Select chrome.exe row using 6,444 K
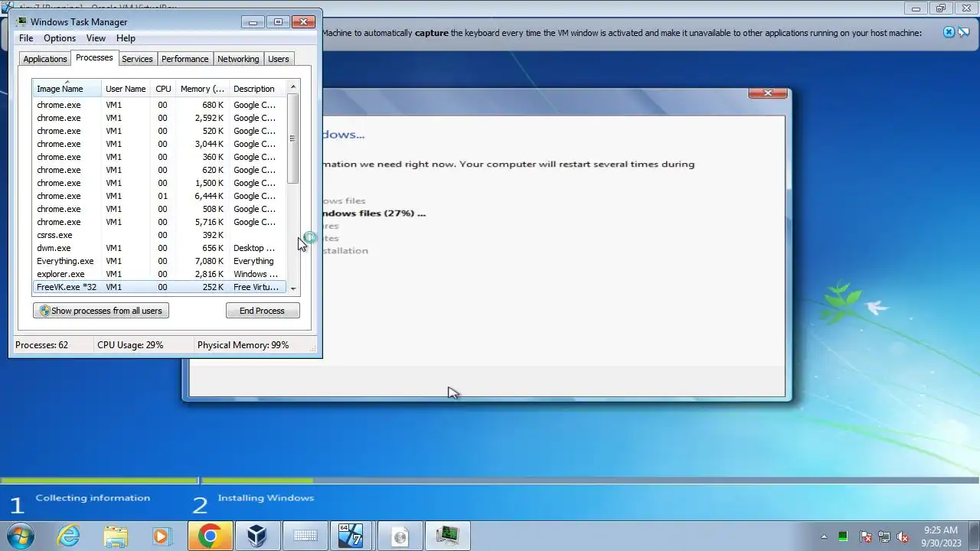980x551 pixels. click(159, 196)
